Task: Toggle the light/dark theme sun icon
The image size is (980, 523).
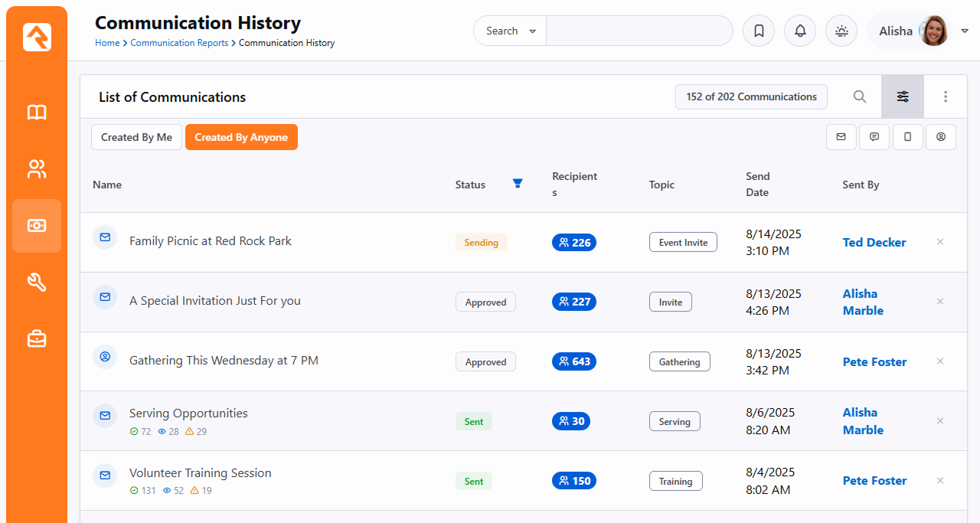Action: click(x=841, y=31)
